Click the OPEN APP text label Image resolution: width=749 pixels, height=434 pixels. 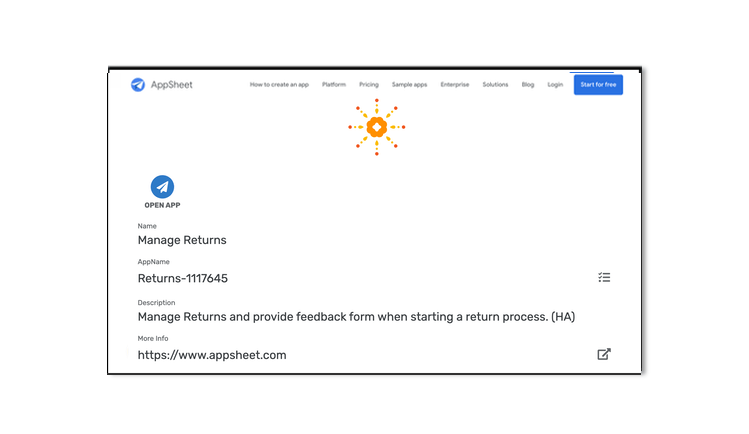coord(162,205)
